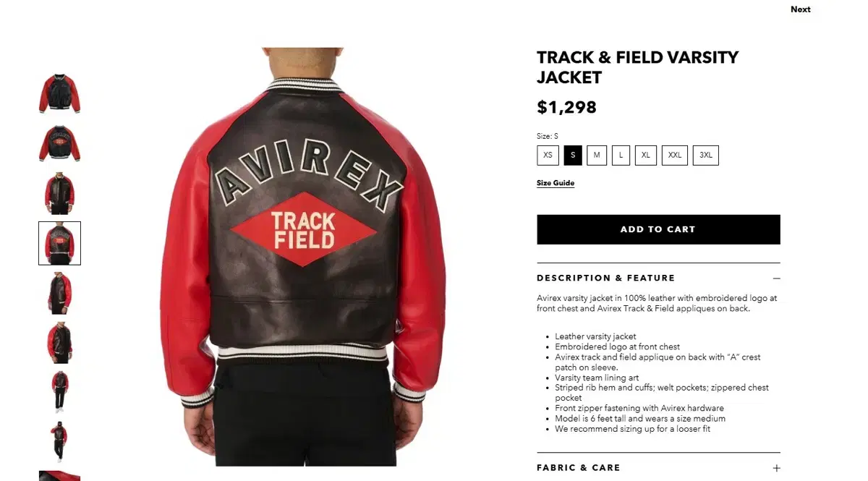Show third thumbnail of model front view
868x481 pixels.
[x=59, y=193]
